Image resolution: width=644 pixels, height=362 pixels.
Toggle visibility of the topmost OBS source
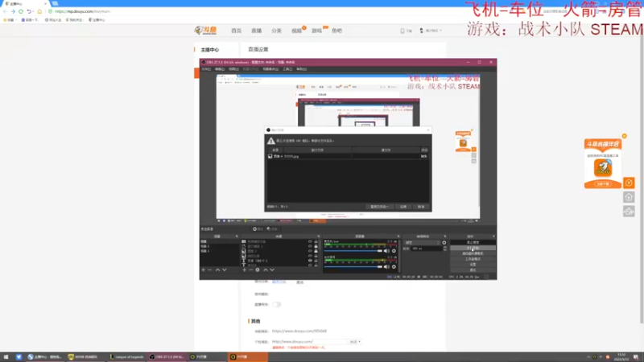310,241
